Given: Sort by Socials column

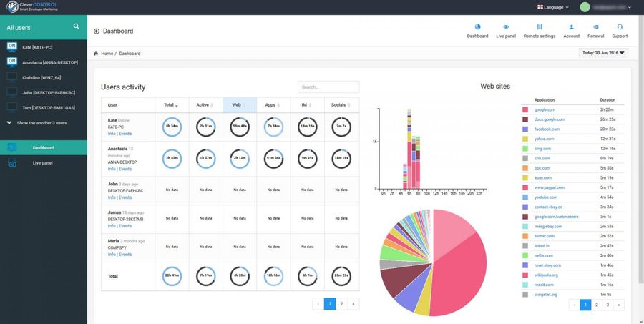Looking at the screenshot, I should [x=341, y=105].
